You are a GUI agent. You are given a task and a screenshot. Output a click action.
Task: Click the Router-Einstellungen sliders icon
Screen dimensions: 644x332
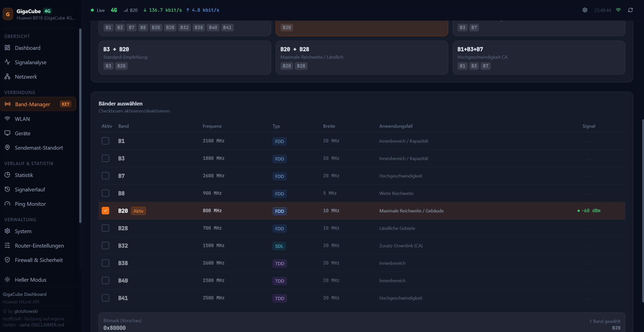click(x=7, y=245)
